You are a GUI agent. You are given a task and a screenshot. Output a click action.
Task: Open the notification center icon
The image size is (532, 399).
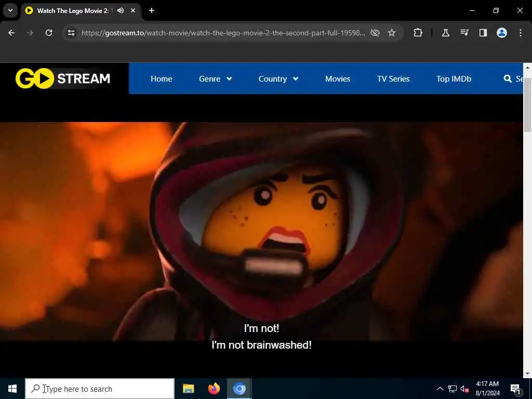515,389
